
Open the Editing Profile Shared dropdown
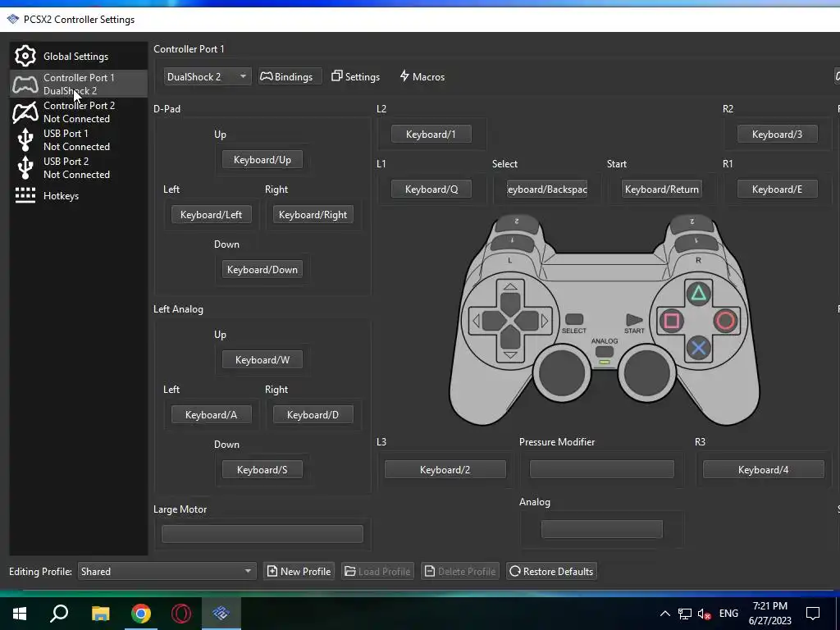point(167,571)
